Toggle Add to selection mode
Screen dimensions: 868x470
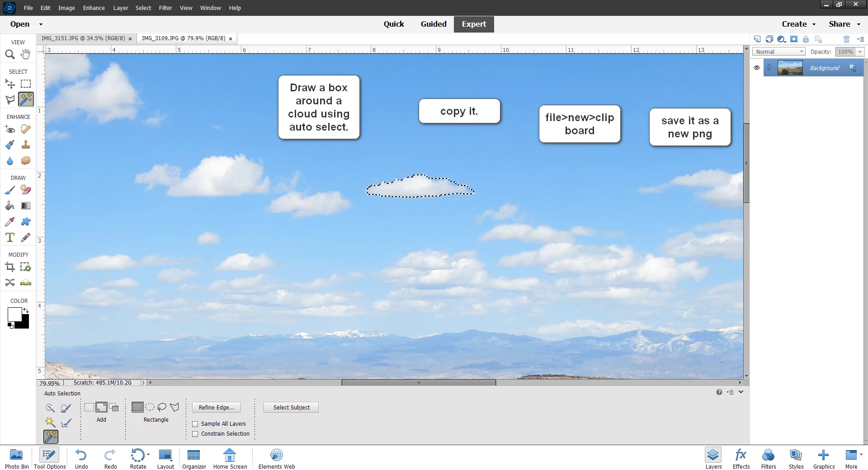pos(101,407)
